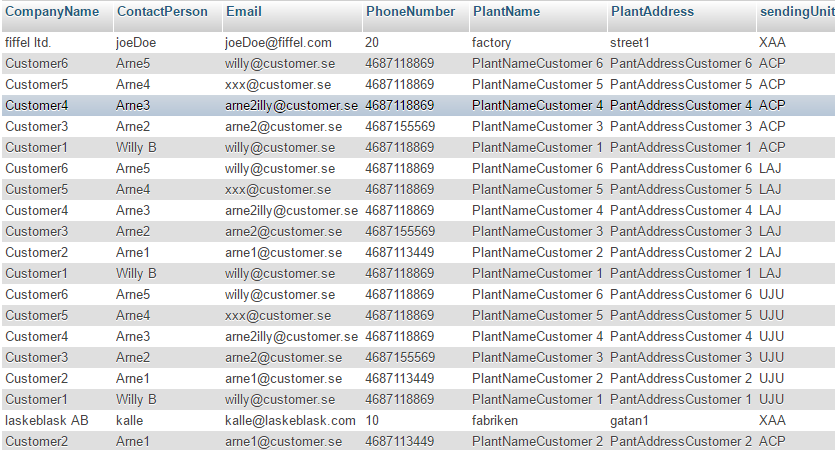
Task: Click ACP in the highlighted Customer4 row
Action: pyautogui.click(x=772, y=105)
